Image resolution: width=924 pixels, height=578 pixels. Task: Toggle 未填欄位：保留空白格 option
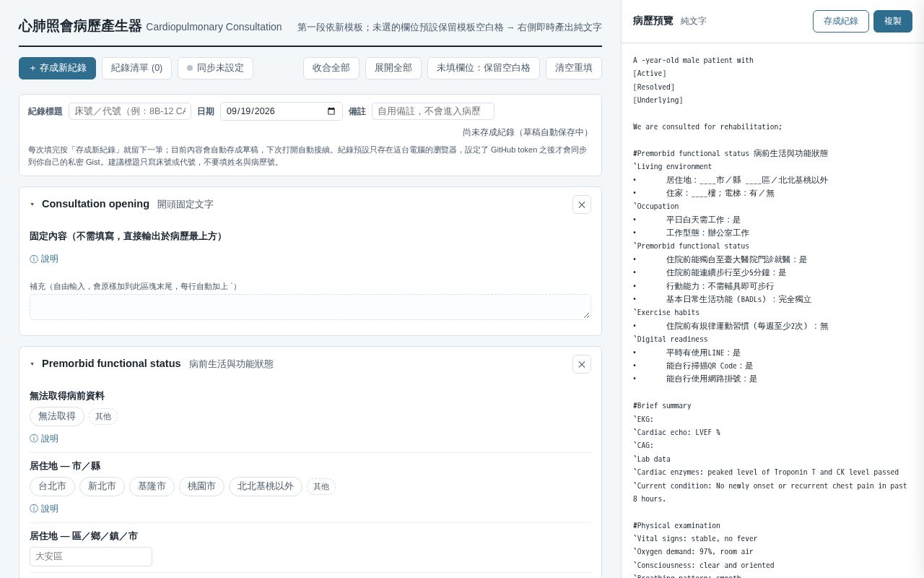click(x=484, y=68)
